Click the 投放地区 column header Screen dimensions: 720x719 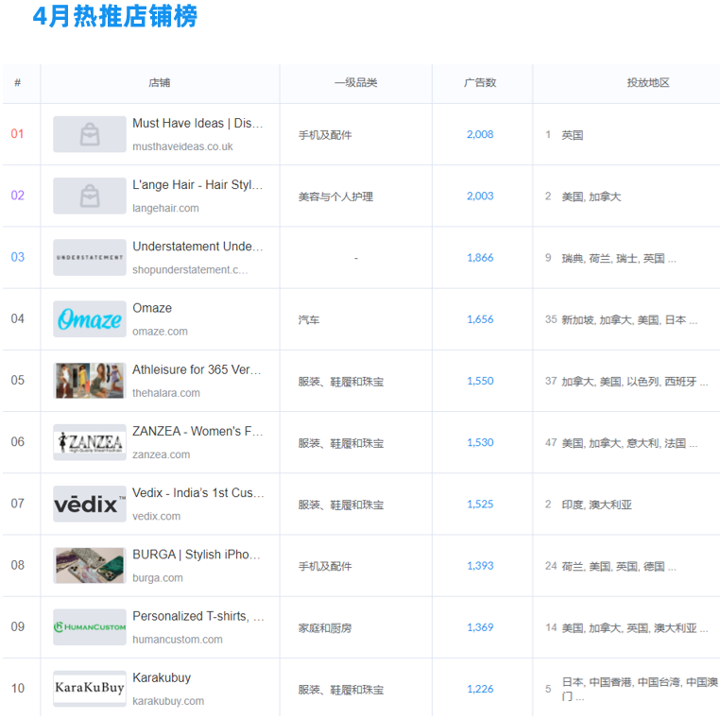648,83
